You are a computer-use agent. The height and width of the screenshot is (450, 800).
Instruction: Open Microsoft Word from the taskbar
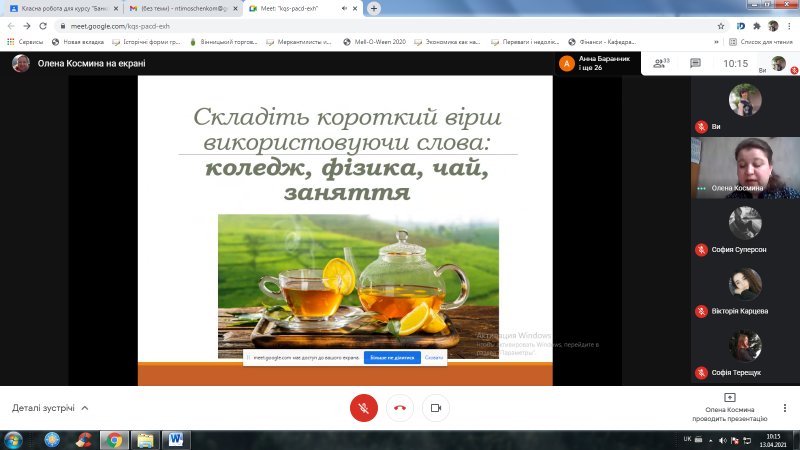point(176,440)
